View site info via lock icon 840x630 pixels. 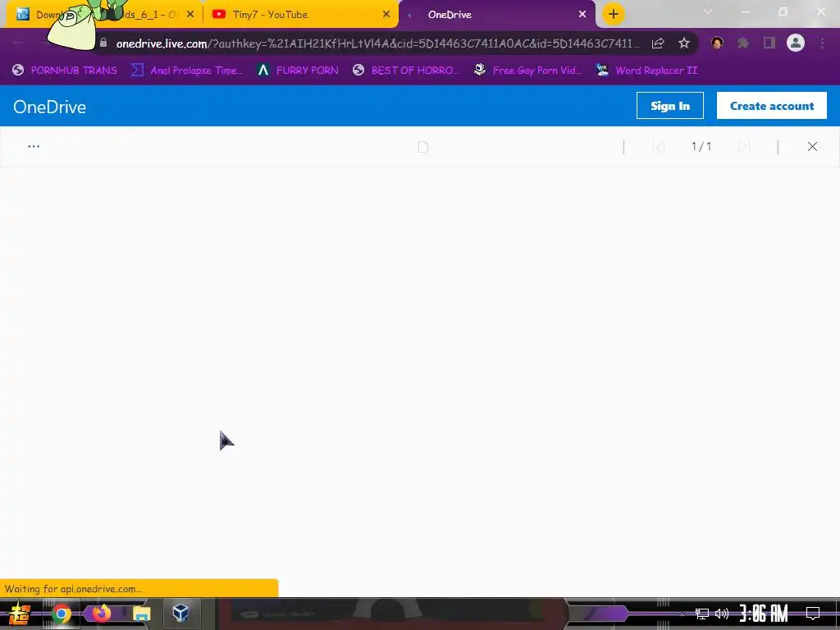[x=103, y=43]
